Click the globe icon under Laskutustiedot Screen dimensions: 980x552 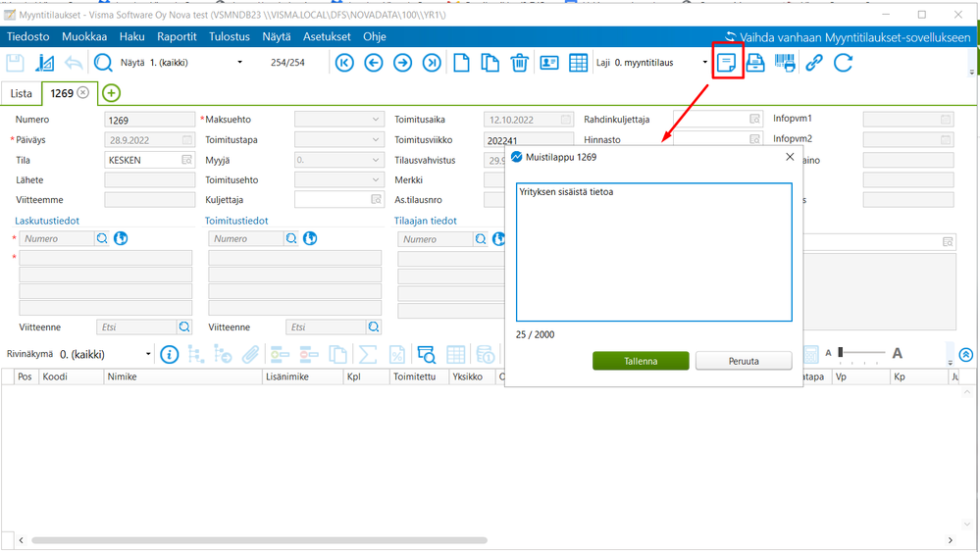pos(121,238)
